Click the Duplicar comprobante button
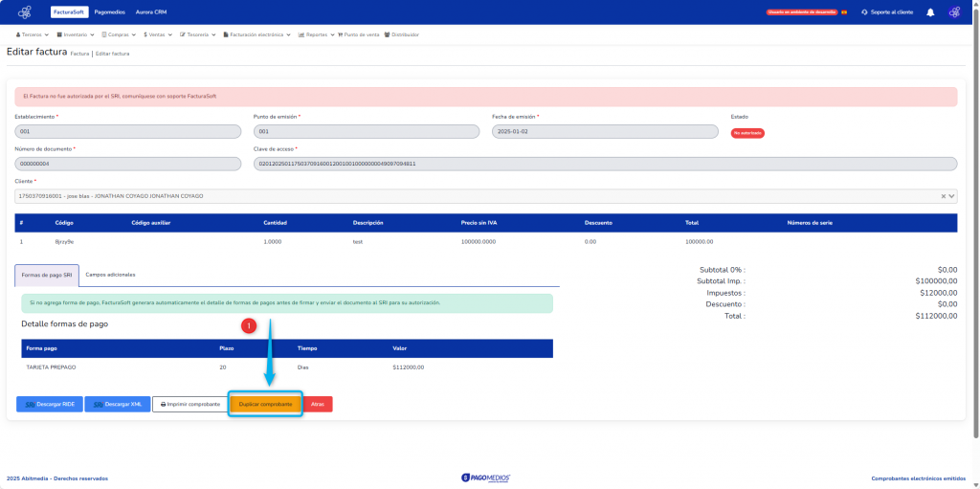This screenshot has height=489, width=980. 265,404
